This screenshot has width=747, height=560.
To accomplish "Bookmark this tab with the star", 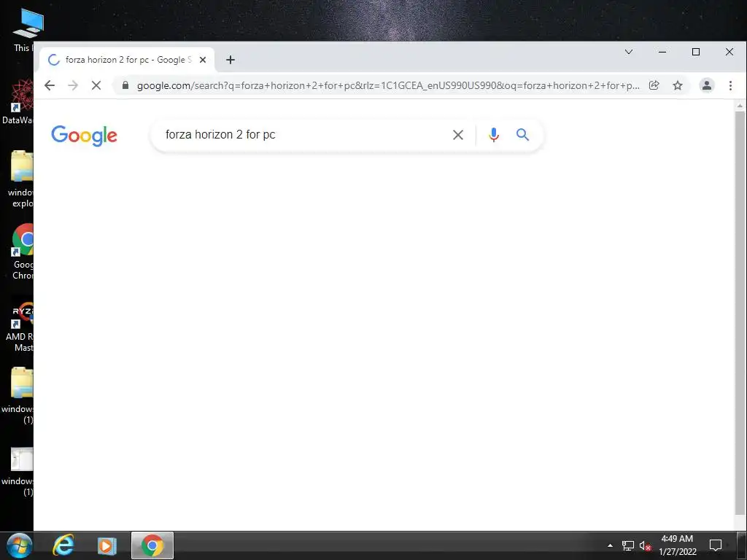I will point(678,85).
